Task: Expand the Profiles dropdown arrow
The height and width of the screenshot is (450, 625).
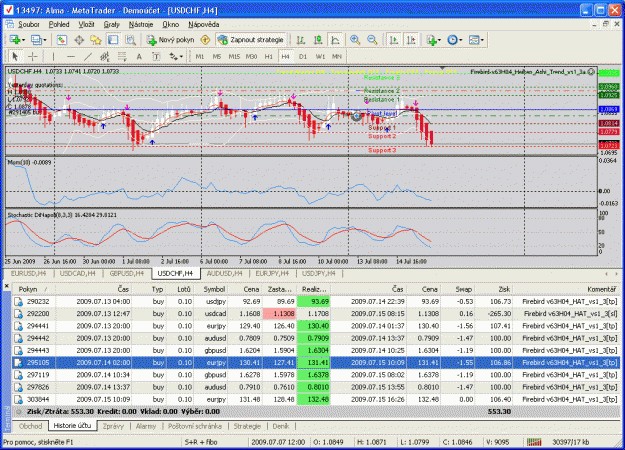Action: [45, 40]
